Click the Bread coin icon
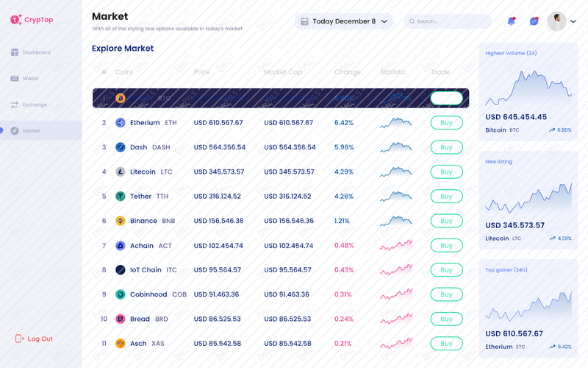 pos(121,319)
